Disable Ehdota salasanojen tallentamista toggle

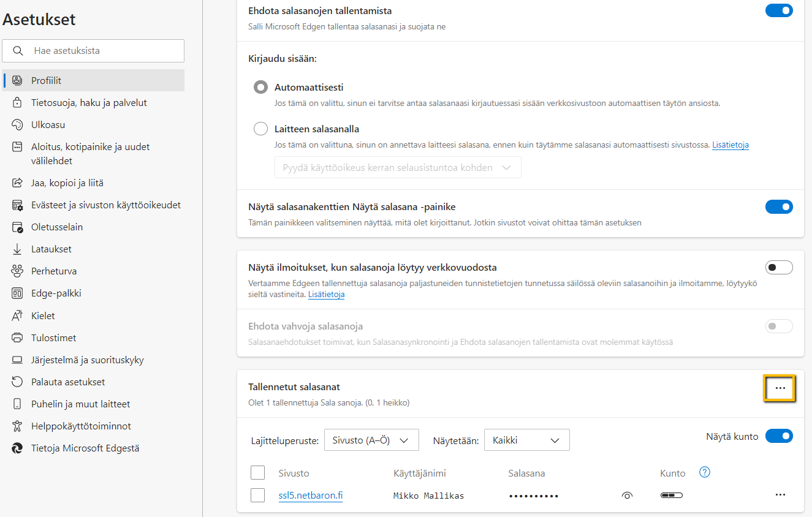coord(779,10)
